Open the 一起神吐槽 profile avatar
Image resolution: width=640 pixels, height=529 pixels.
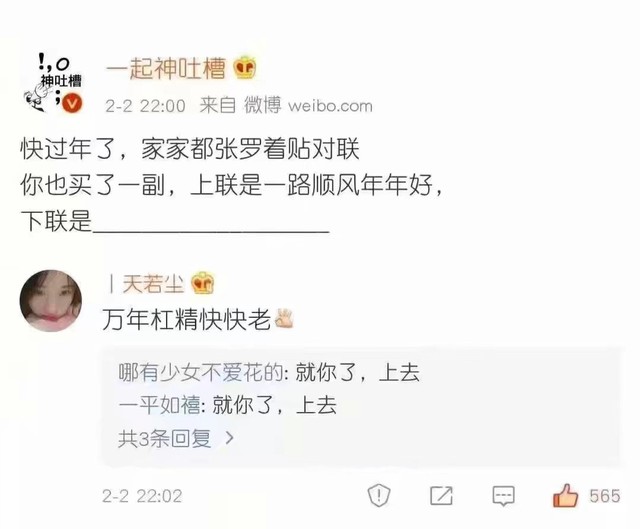(x=53, y=83)
